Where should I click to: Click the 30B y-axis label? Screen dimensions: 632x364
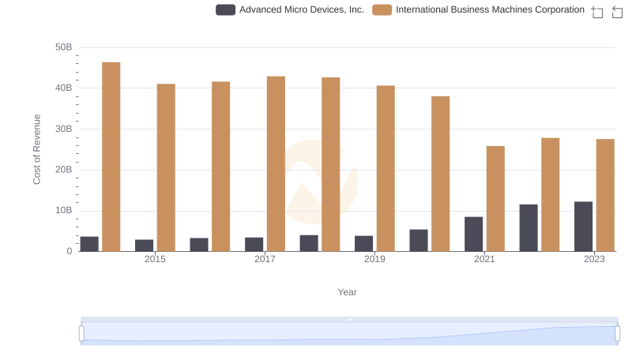64,129
